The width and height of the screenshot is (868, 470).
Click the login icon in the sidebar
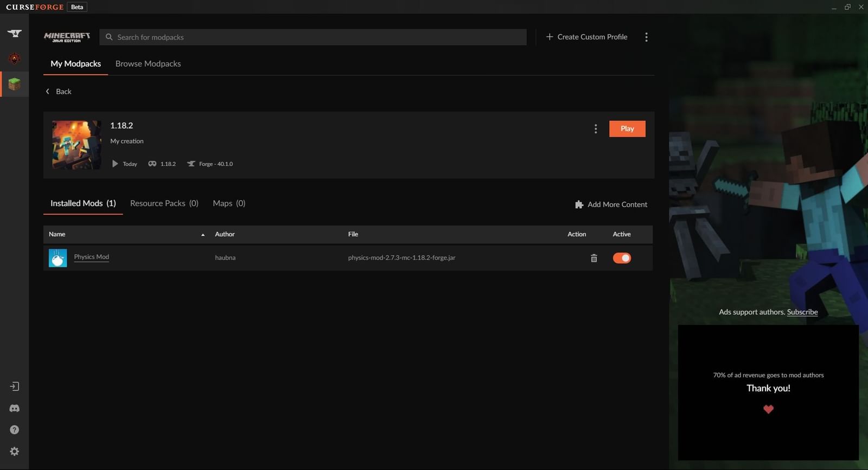coord(15,387)
